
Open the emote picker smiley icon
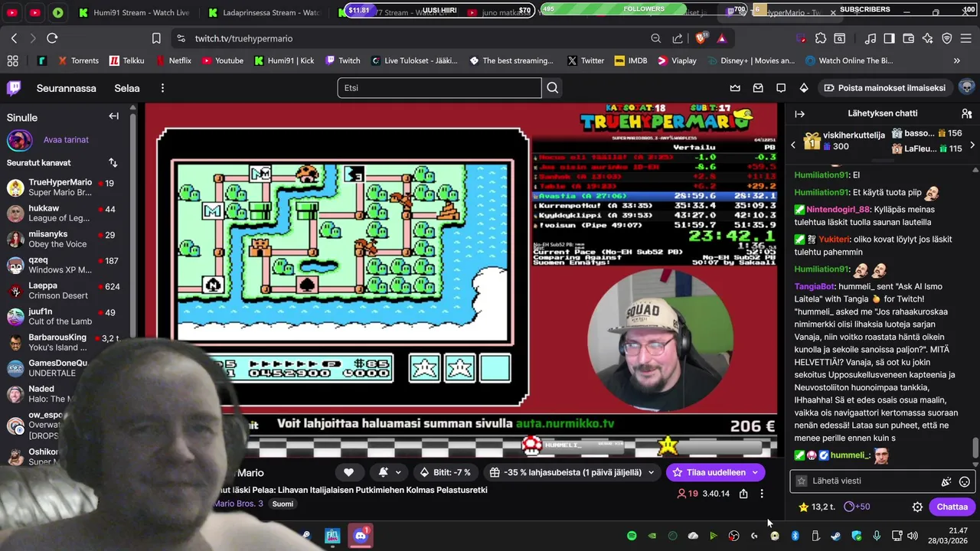pyautogui.click(x=965, y=481)
